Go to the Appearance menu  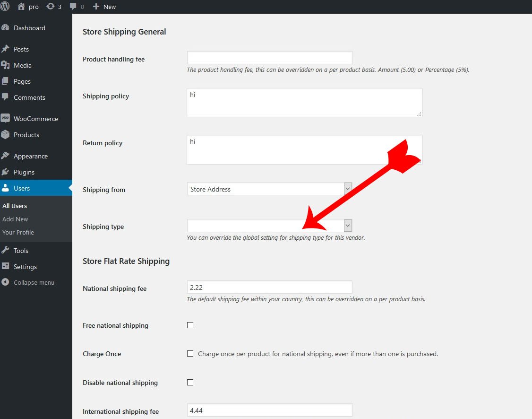30,156
